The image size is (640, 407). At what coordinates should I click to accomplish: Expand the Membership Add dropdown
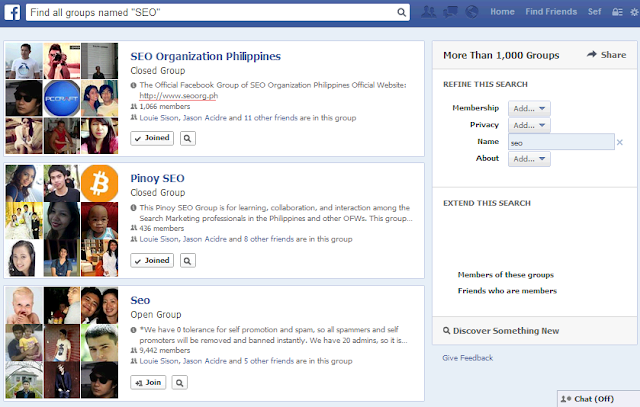[x=529, y=109]
